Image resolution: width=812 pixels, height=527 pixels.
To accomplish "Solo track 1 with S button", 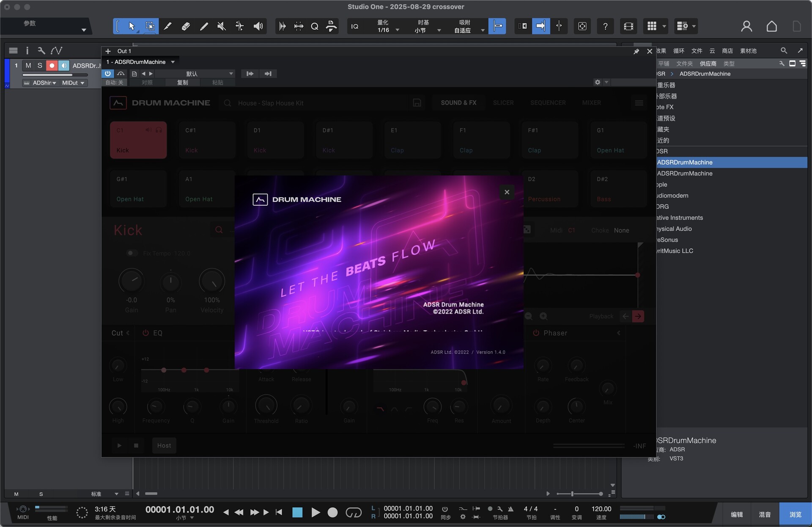I will tap(40, 66).
